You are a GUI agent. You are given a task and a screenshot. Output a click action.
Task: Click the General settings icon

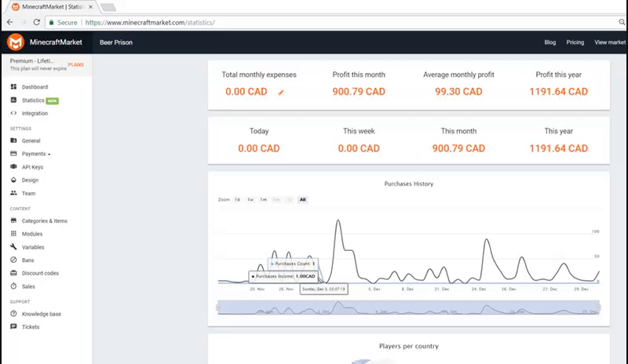click(x=13, y=140)
